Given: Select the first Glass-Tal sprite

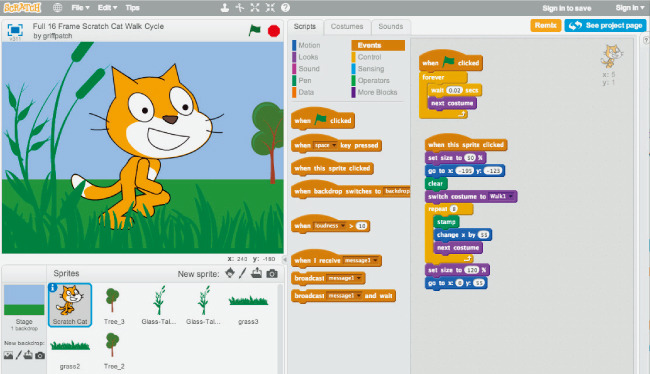Looking at the screenshot, I should click(x=159, y=306).
